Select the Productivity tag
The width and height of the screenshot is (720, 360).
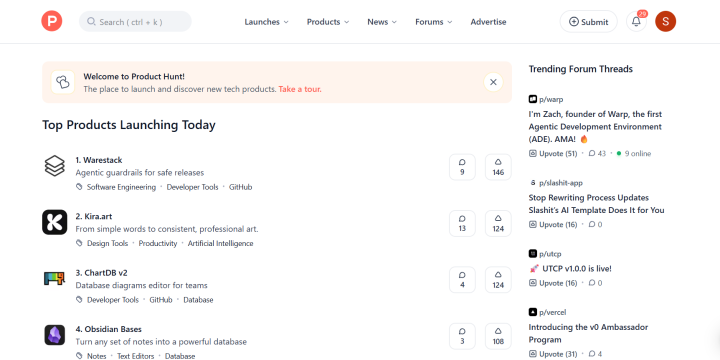coord(158,243)
